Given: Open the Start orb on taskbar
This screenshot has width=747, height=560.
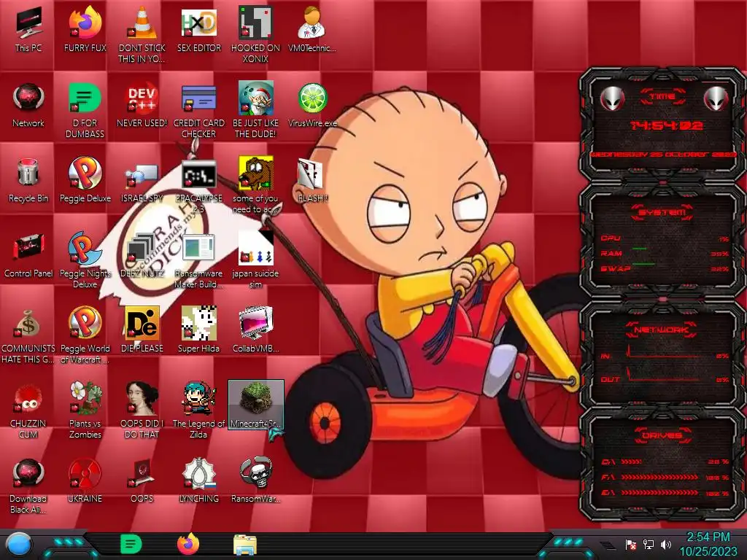Looking at the screenshot, I should tap(19, 544).
